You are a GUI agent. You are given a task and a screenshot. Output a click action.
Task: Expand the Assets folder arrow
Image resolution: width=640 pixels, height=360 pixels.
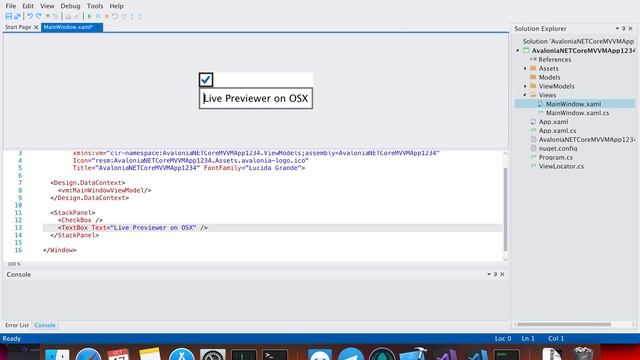pyautogui.click(x=525, y=69)
